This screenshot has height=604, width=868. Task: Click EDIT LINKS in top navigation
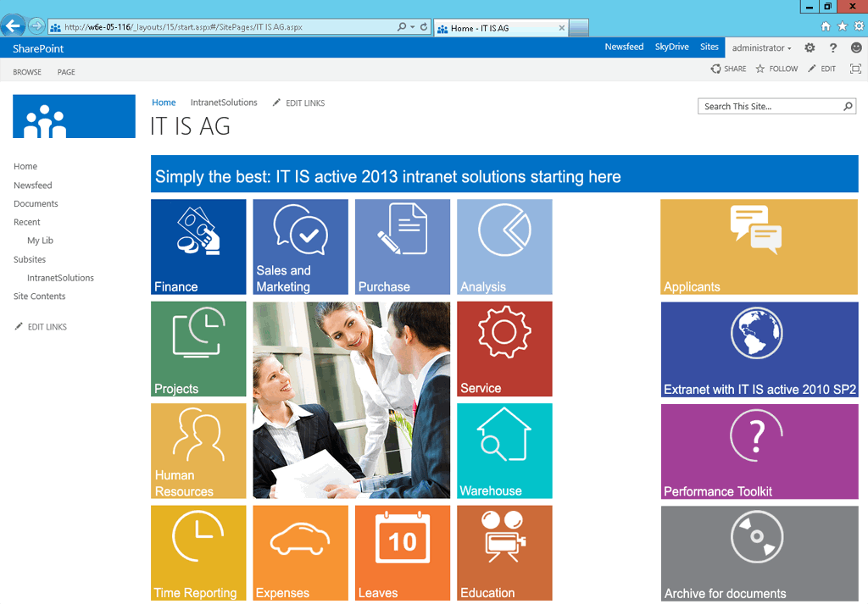pos(298,103)
